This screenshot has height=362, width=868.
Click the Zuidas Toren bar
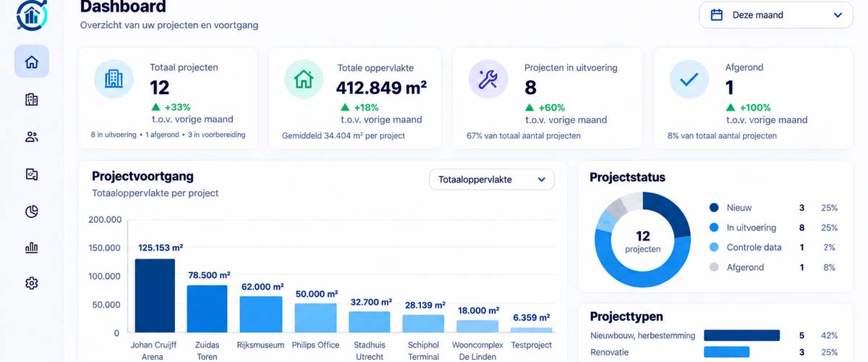[x=207, y=309]
